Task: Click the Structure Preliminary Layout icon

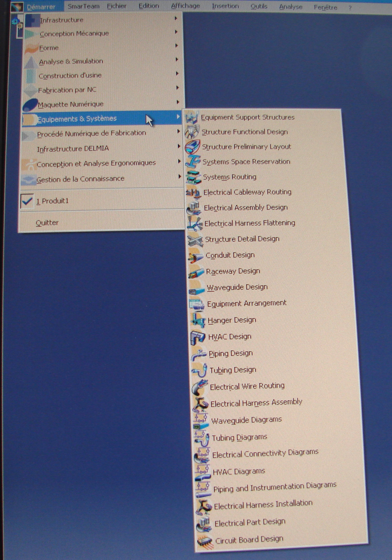Action: [x=192, y=147]
